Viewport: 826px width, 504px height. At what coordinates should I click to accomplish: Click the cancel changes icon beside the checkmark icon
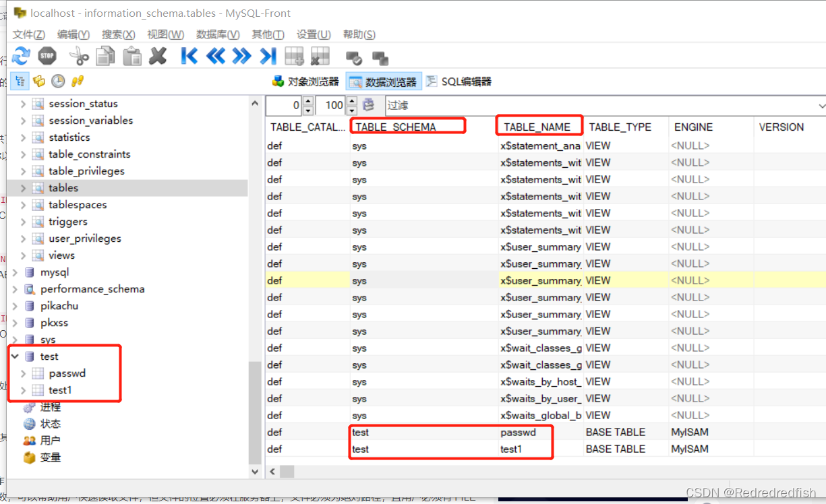pyautogui.click(x=380, y=58)
